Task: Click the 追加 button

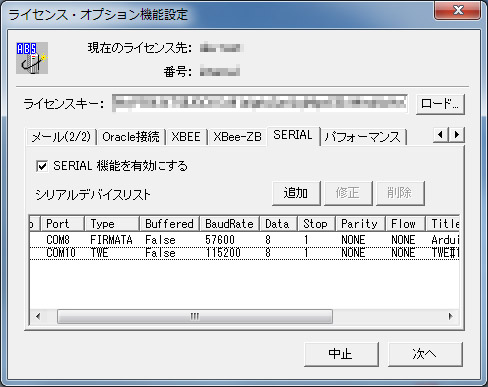Action: pos(296,193)
